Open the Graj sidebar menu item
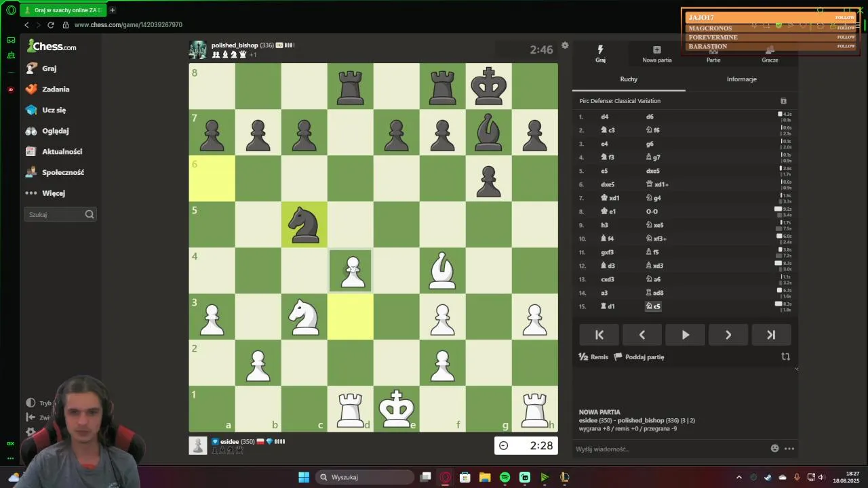The image size is (868, 488). click(x=50, y=68)
